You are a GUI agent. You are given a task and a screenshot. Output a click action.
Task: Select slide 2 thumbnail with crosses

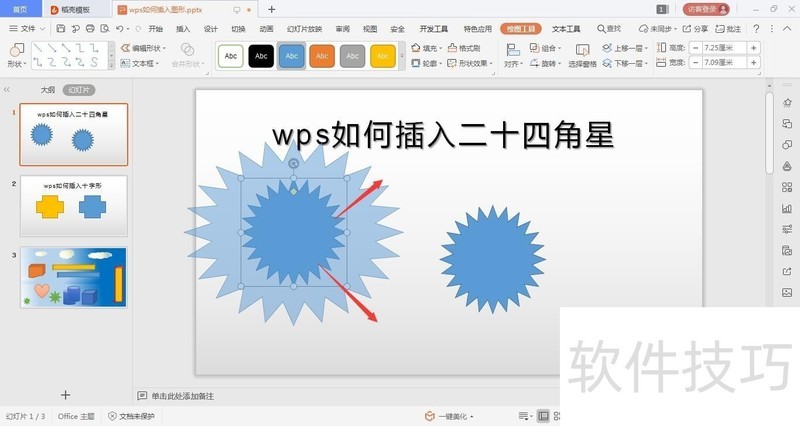[x=73, y=206]
